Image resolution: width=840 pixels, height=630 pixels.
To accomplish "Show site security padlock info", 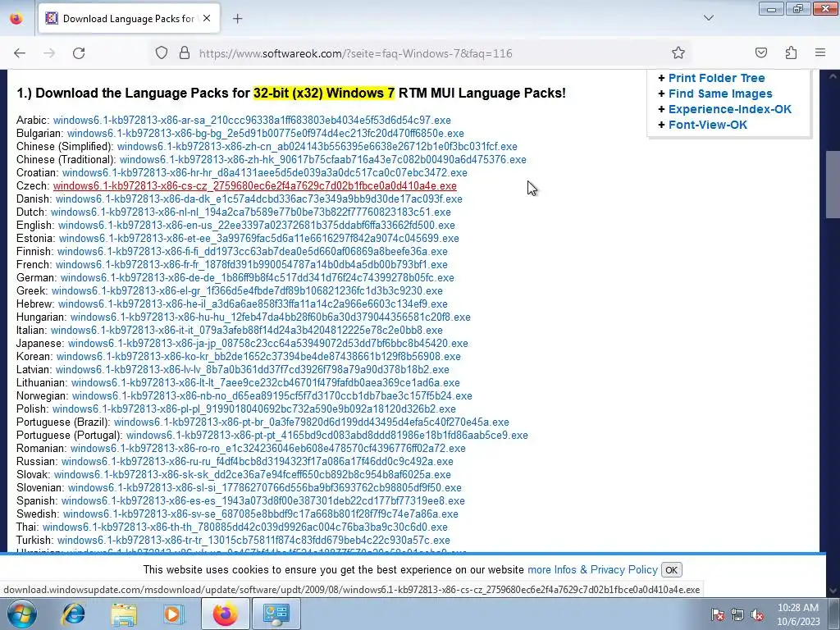I will pos(185,53).
